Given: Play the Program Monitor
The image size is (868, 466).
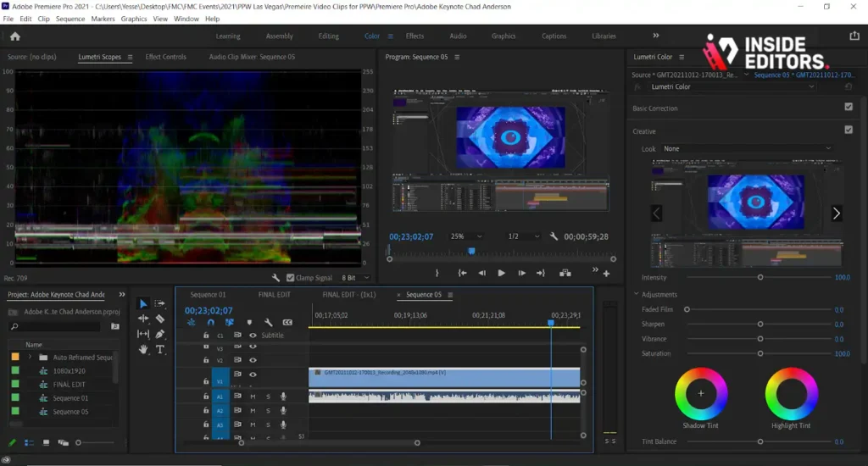Looking at the screenshot, I should coord(501,273).
